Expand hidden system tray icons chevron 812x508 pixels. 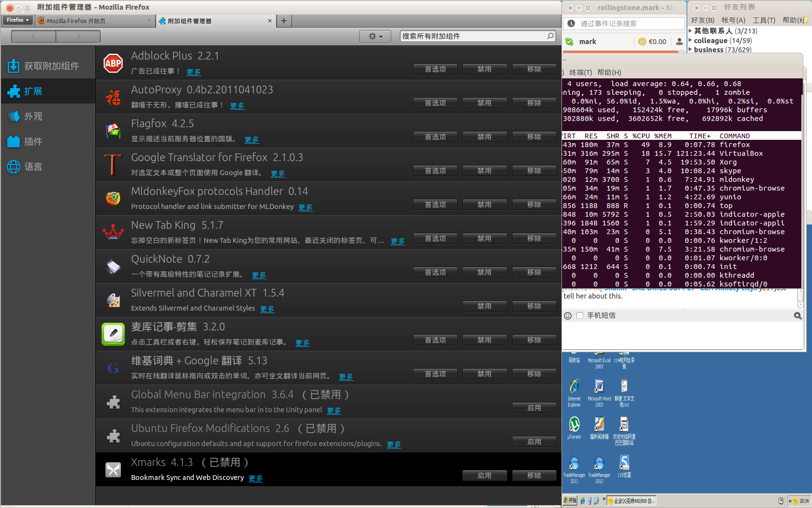point(789,501)
